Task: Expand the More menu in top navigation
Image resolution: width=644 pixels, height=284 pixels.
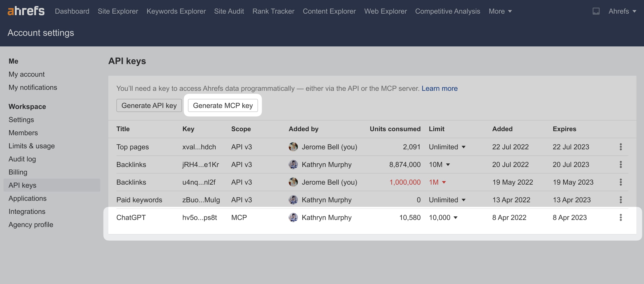Action: click(x=500, y=11)
